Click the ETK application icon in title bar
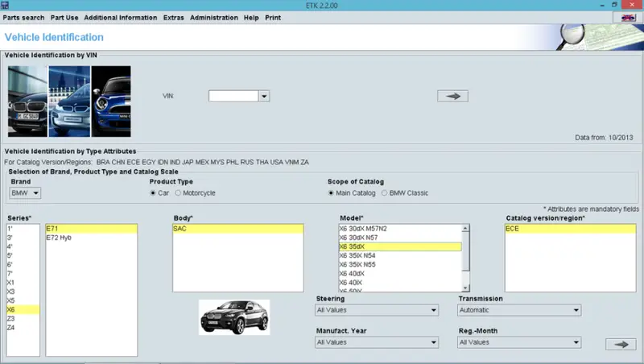Screen dimensions: 644x364 pos(5,5)
